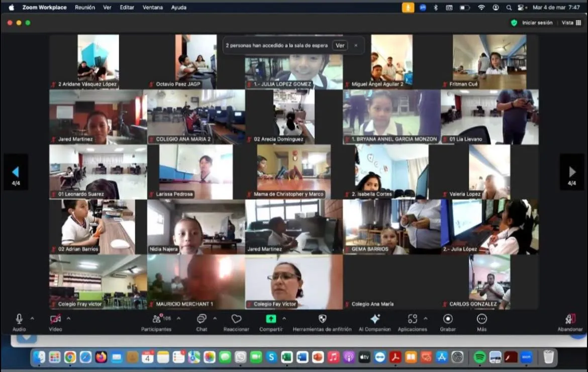Click Ver in waiting room notification
Viewport: 588px width, 372px height.
point(340,45)
